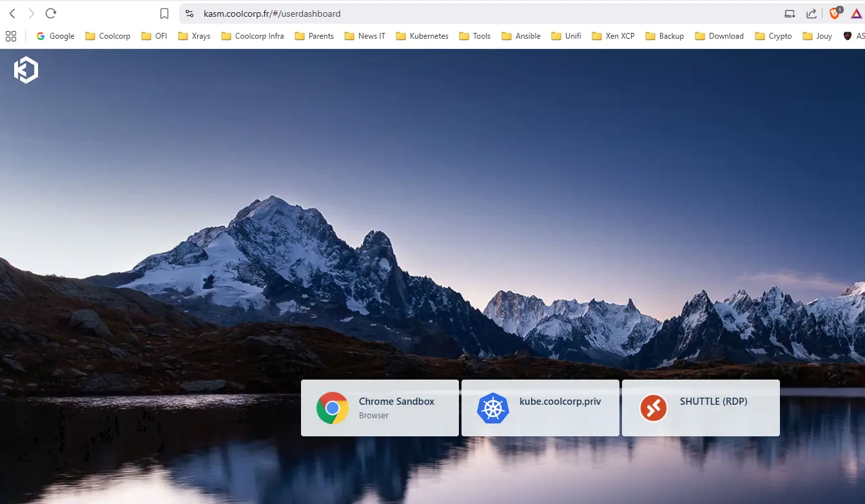This screenshot has width=865, height=504.
Task: Click the Browser subtitle under Chrome Sandbox
Action: tap(374, 416)
